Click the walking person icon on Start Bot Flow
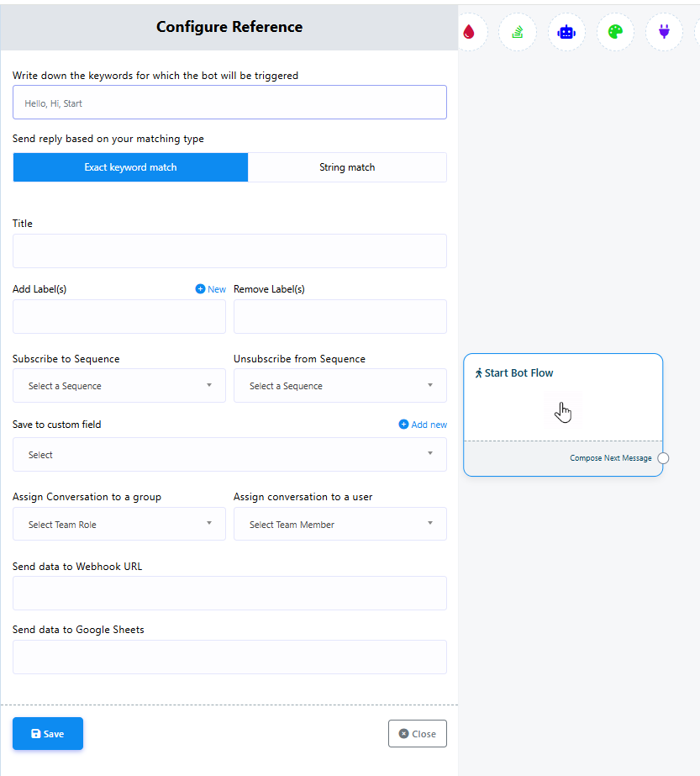Screen dimensions: 700x776 point(479,373)
